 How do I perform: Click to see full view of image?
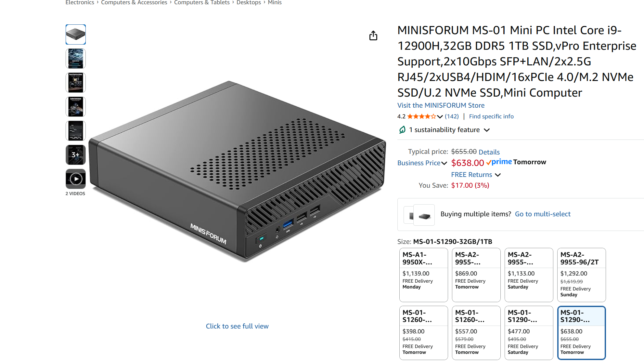click(237, 326)
